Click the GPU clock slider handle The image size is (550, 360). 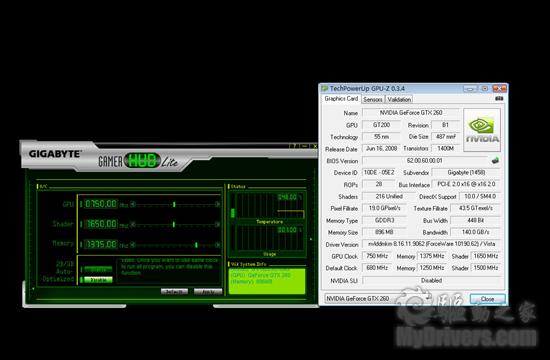pyautogui.click(x=174, y=204)
